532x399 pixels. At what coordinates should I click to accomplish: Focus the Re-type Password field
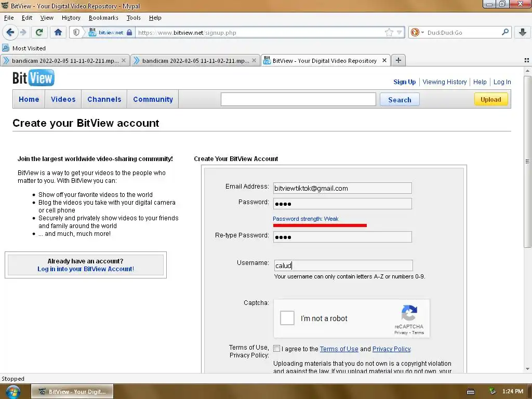pos(342,237)
